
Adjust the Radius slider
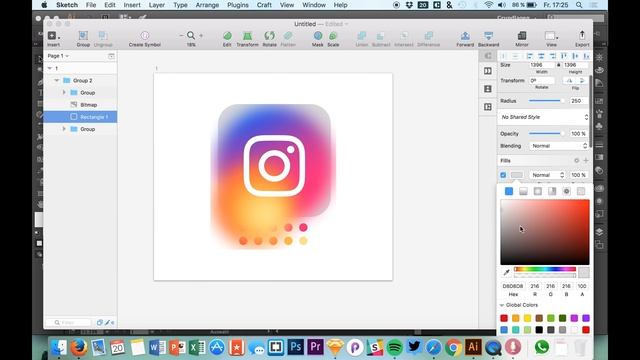[x=547, y=100]
